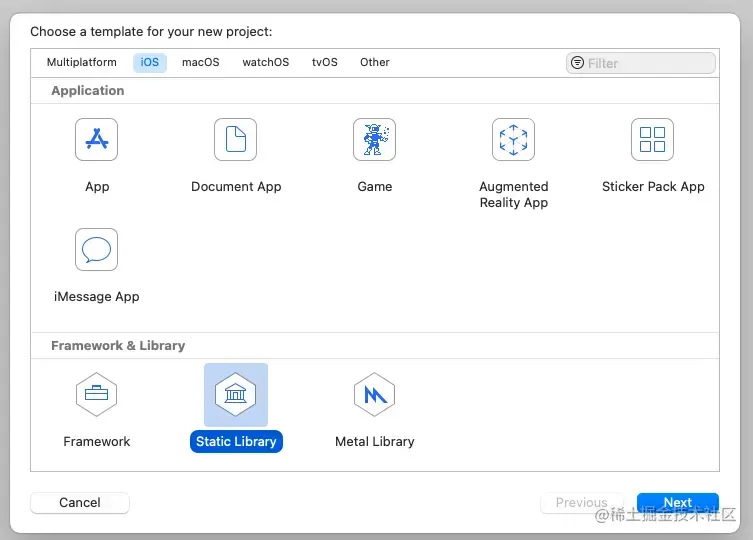This screenshot has height=540, width=753.
Task: Choose the Sticker Pack App icon
Action: tap(652, 139)
